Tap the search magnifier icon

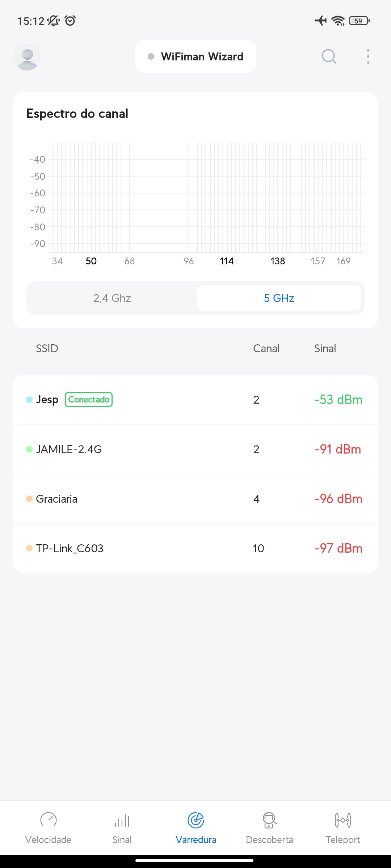[x=329, y=57]
